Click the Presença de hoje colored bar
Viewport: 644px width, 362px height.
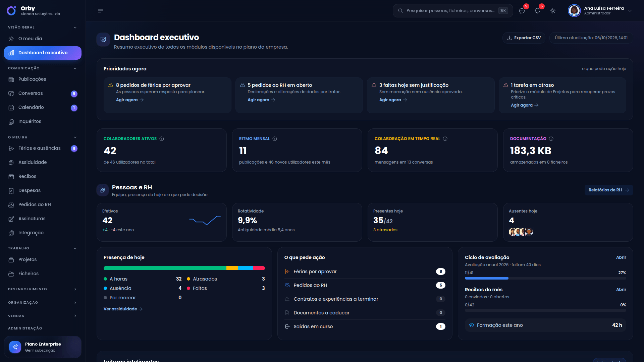coord(184,268)
